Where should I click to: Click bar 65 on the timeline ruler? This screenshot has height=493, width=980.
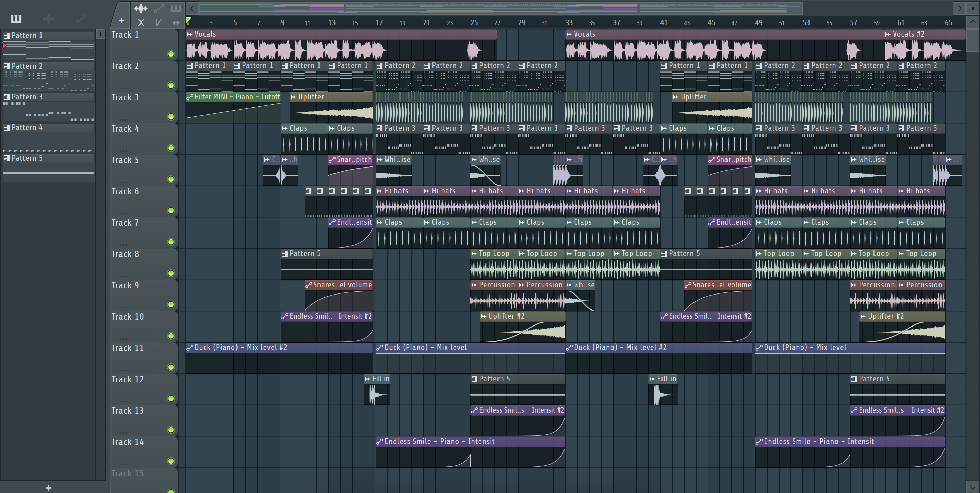point(949,22)
